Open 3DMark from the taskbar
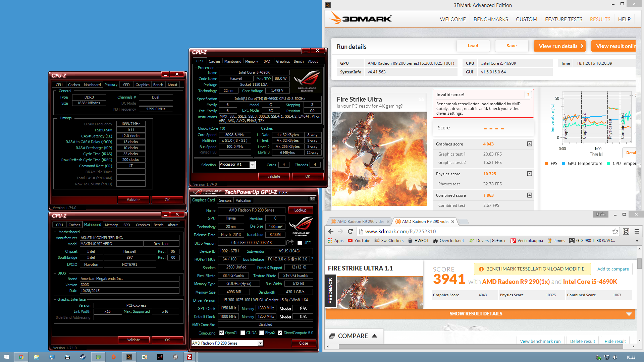This screenshot has height=362, width=644. (x=129, y=357)
